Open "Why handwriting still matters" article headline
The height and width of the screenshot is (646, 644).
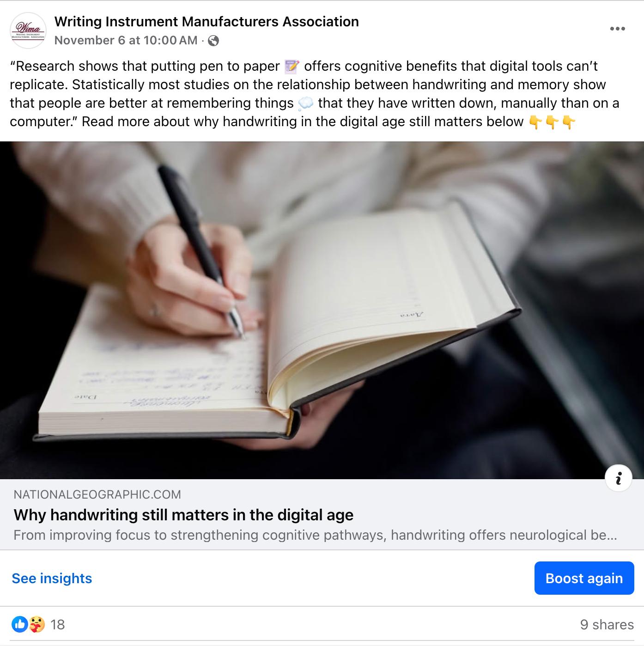coord(183,515)
